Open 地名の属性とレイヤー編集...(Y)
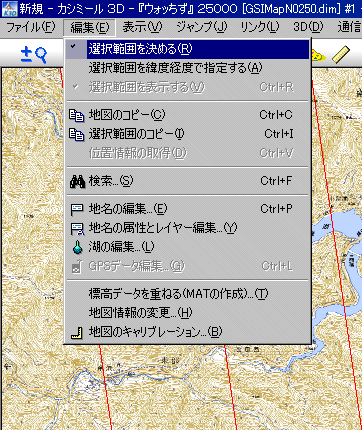 (188, 228)
